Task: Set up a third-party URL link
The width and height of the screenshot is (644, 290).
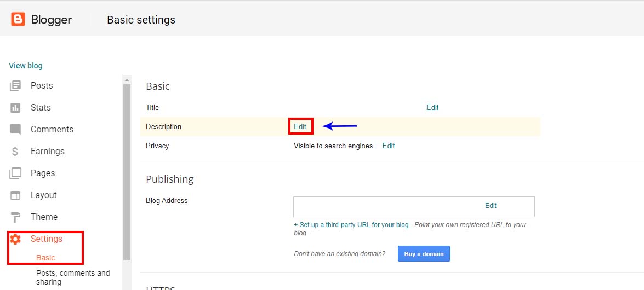Action: point(351,225)
